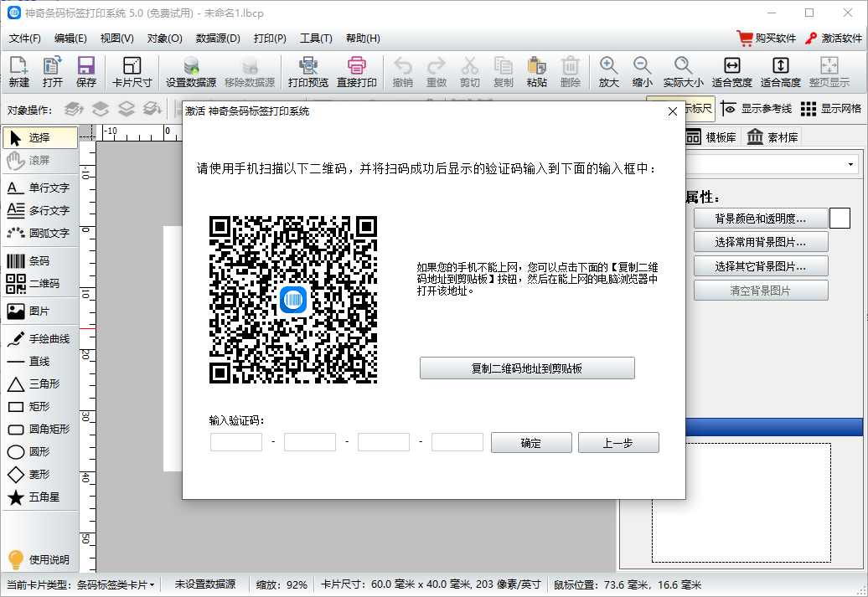Click 选择其它背景图片 button

[x=761, y=267]
